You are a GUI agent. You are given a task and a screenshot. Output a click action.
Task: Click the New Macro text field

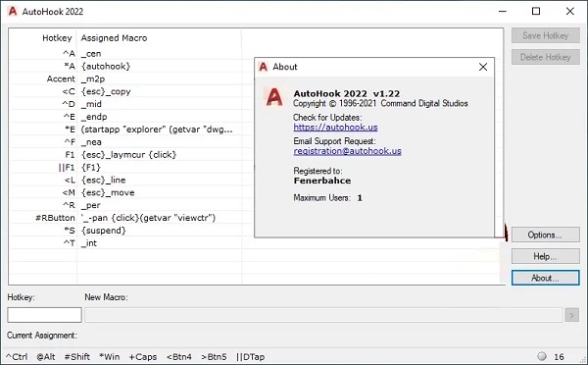point(322,315)
